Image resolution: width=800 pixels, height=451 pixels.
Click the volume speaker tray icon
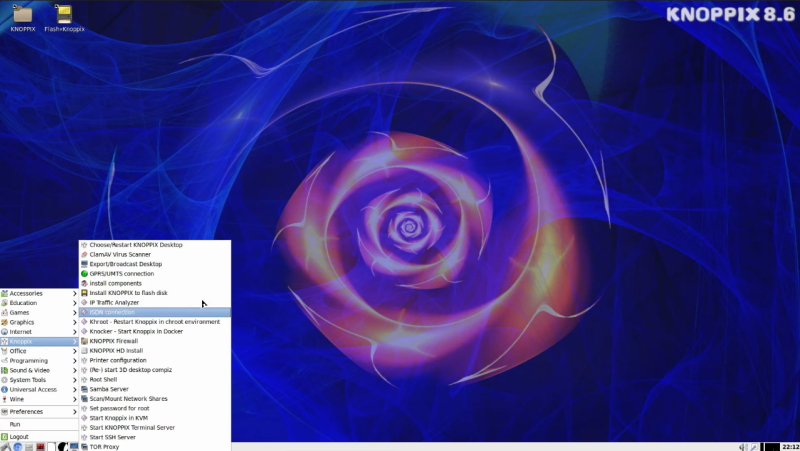(743, 447)
